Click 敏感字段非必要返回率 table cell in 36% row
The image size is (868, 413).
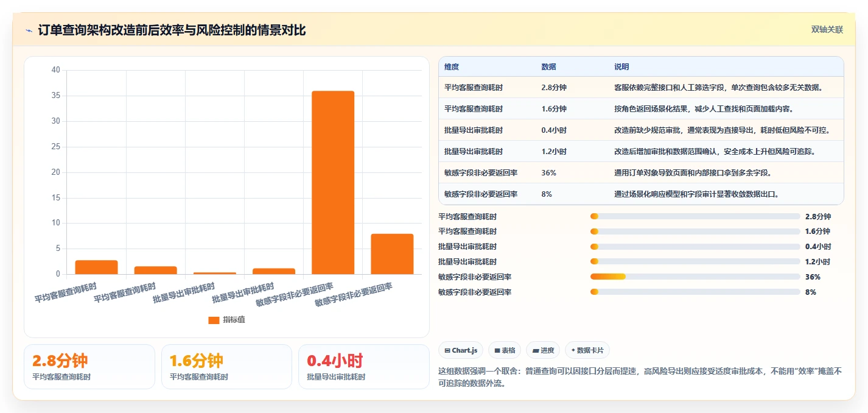tap(481, 172)
